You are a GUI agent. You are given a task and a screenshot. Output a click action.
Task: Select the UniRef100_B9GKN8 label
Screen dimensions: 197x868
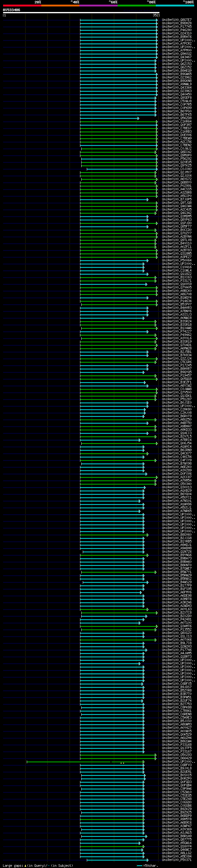click(177, 81)
